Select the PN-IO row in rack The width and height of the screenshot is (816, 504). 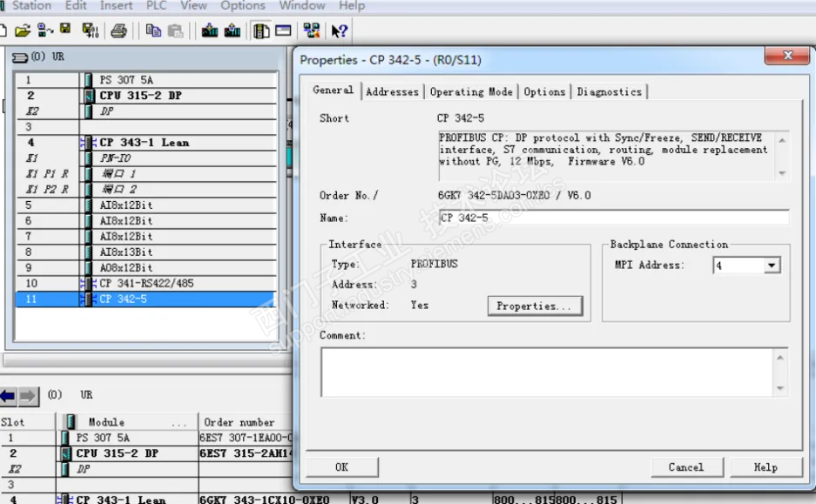coord(146,158)
